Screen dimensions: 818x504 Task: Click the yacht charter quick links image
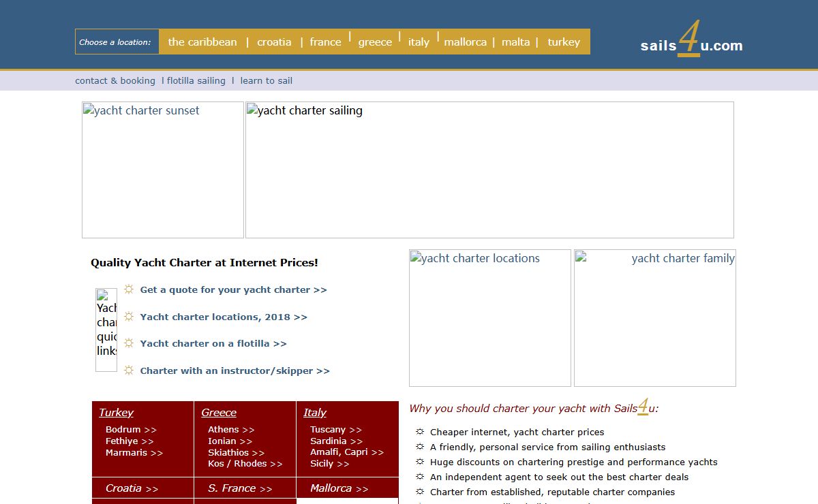click(106, 330)
